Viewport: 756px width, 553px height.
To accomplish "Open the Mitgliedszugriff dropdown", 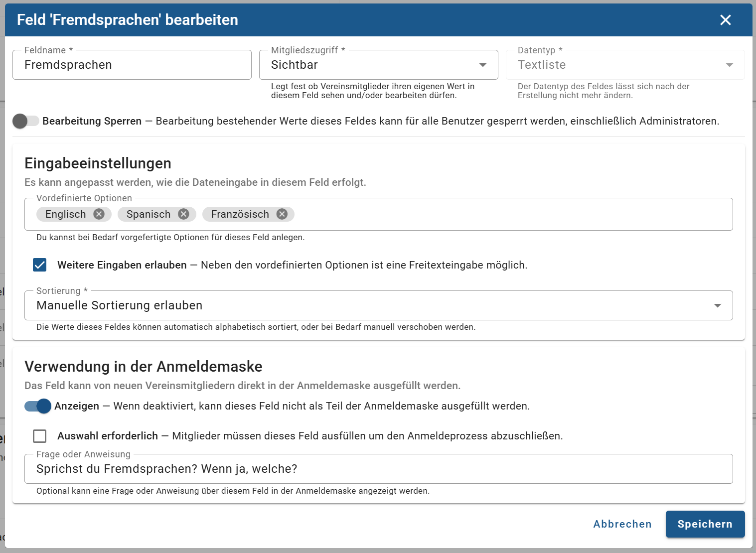I will tap(379, 65).
